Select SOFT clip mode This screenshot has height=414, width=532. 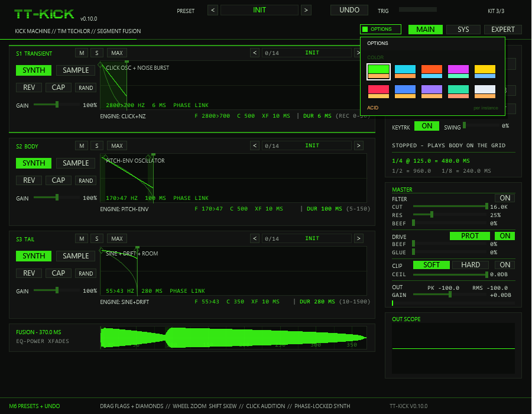(x=432, y=265)
